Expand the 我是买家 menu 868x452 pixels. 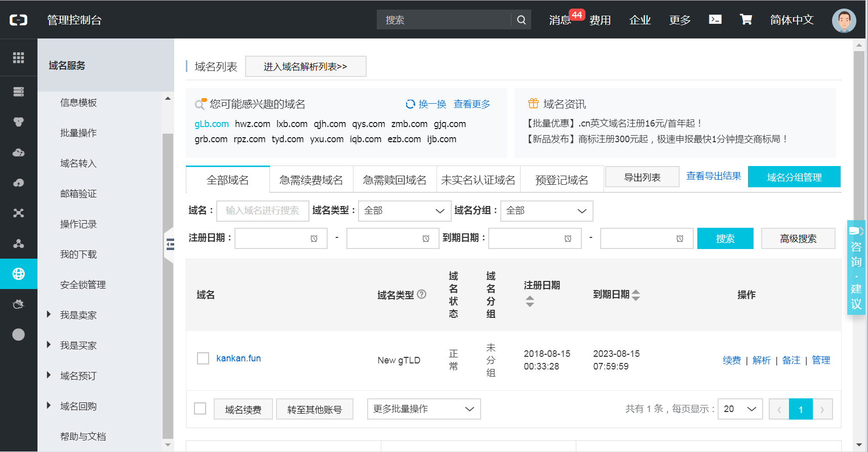click(78, 345)
